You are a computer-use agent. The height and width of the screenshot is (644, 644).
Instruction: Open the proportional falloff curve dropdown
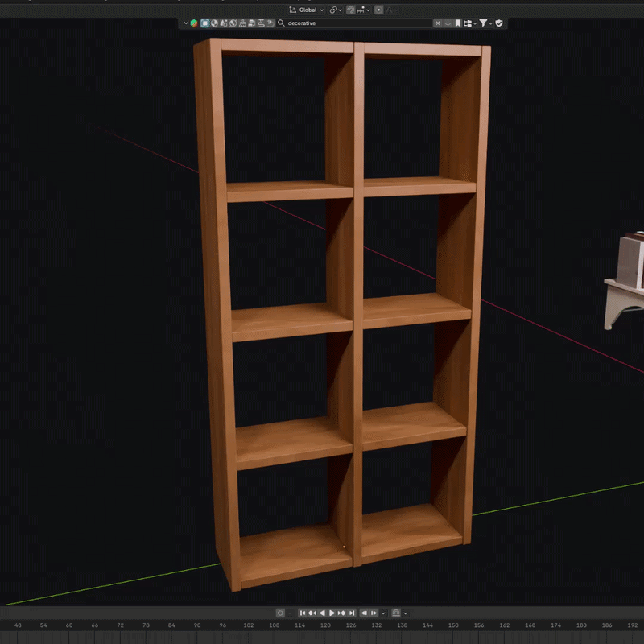(392, 10)
